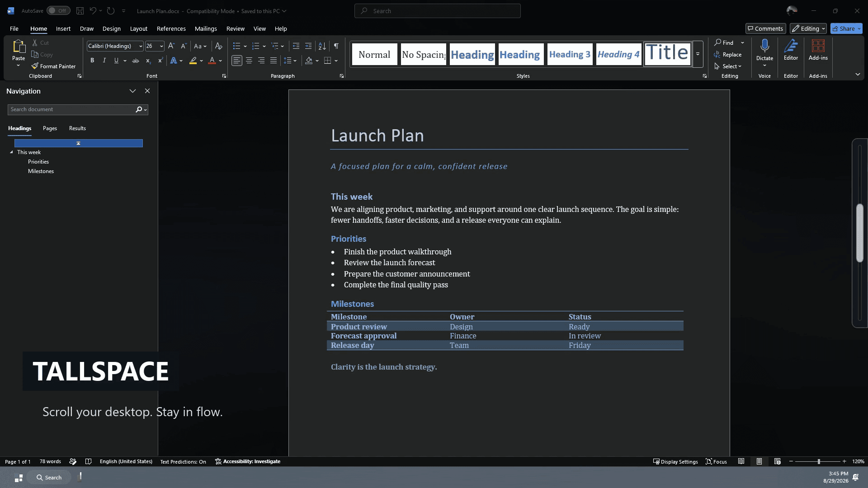
Task: Open the Comments button
Action: click(x=765, y=28)
